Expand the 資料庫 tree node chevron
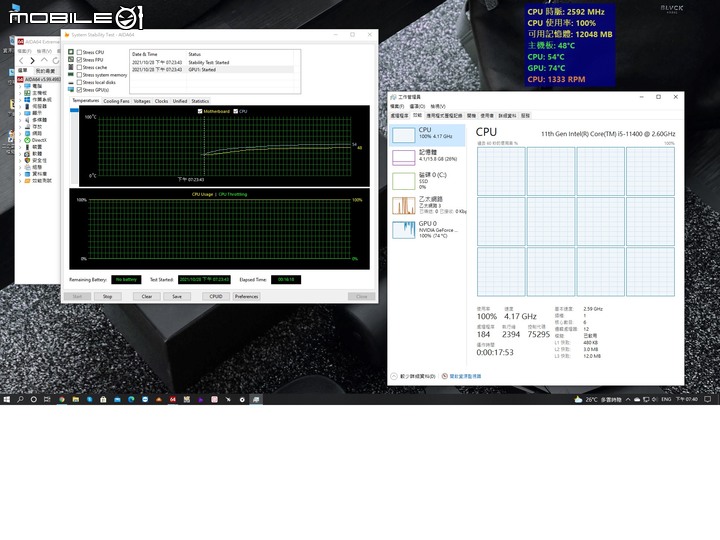This screenshot has width=720, height=540. coord(20,174)
